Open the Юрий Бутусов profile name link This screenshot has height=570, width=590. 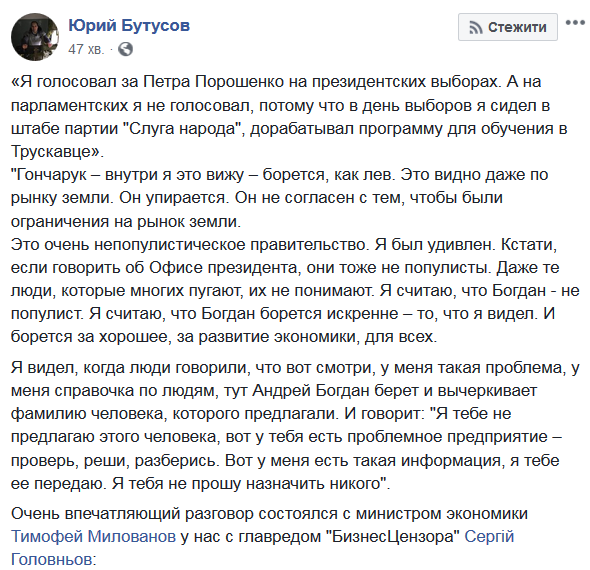pyautogui.click(x=129, y=26)
